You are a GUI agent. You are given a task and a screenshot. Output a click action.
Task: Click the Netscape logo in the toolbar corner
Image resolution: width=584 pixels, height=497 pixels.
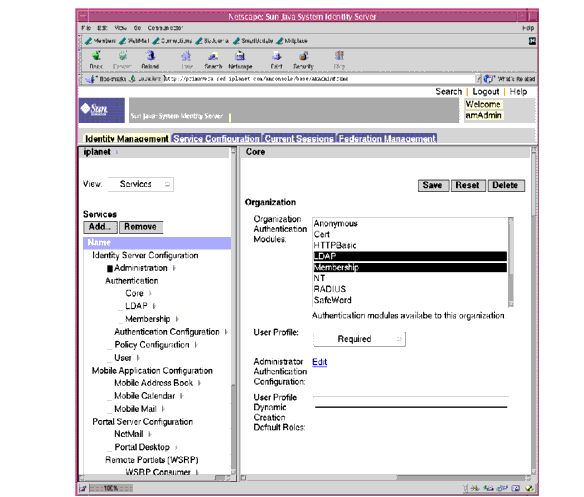pos(533,41)
